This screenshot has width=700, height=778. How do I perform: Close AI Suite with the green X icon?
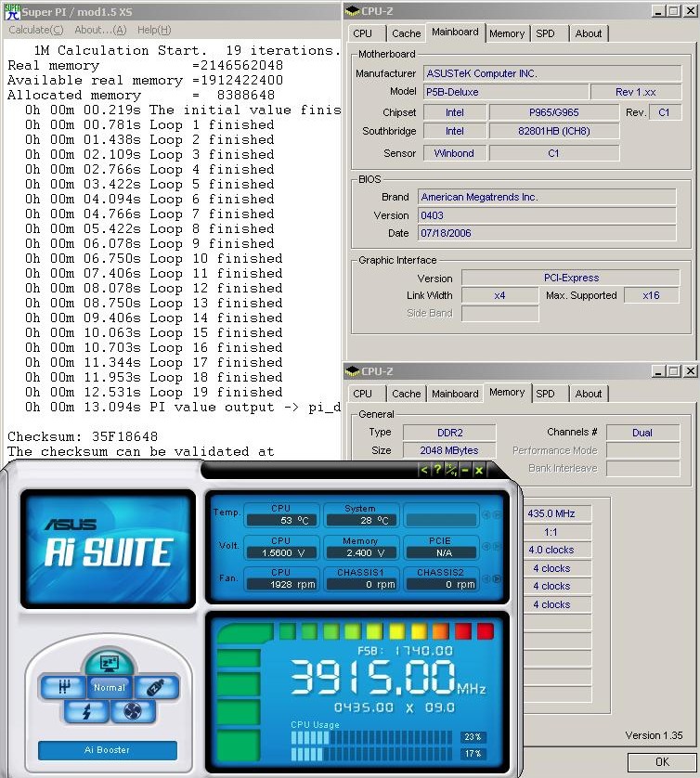pos(479,470)
